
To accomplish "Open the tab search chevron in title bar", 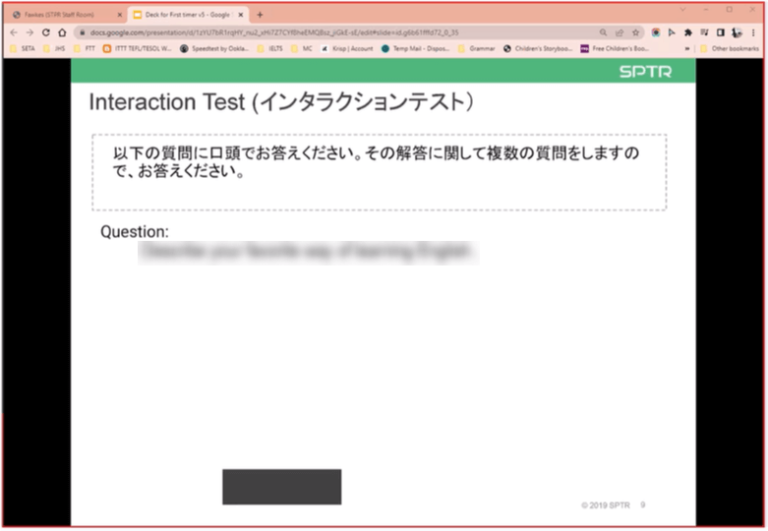I will pos(683,9).
